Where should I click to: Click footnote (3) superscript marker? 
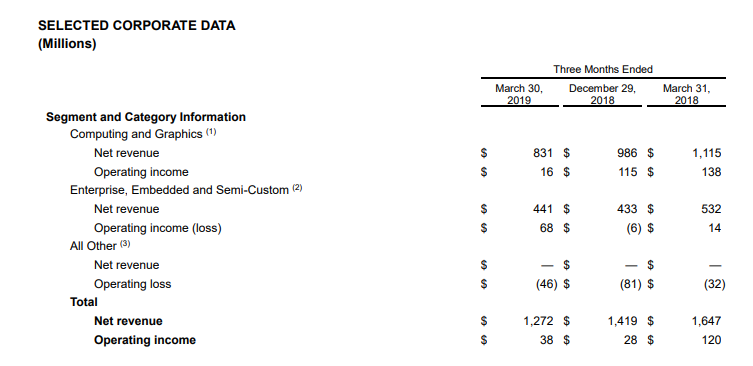[x=125, y=244]
